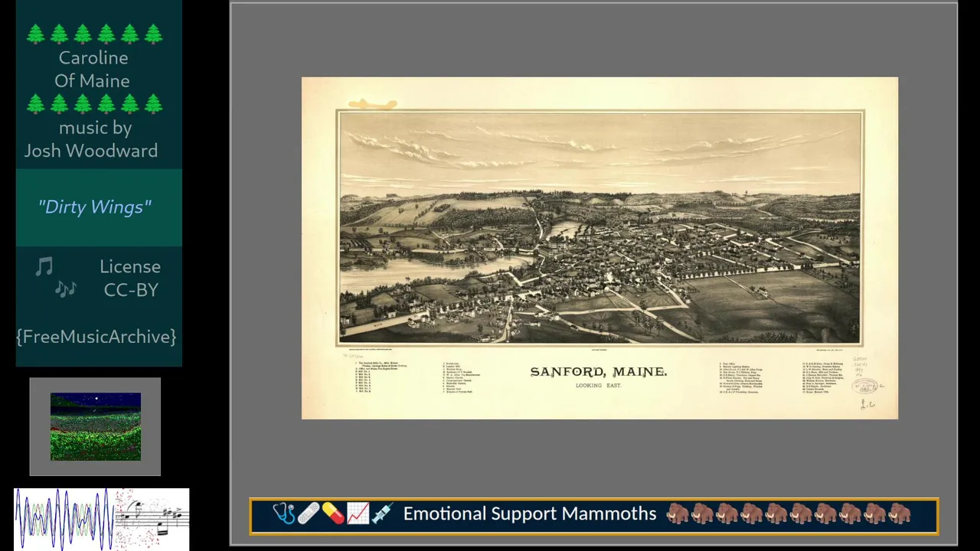Click the first pine tree above 'Caroline'
The height and width of the screenshot is (551, 980).
36,34
